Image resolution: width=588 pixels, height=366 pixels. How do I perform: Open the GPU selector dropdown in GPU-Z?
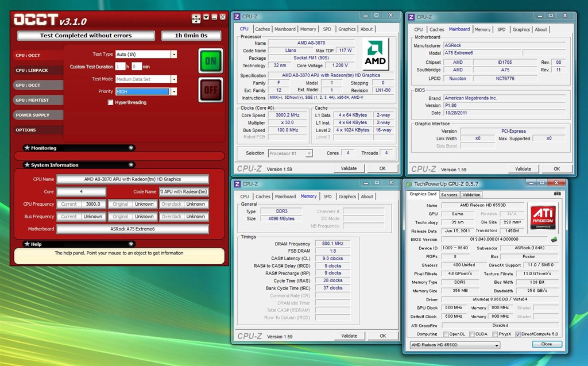496,345
